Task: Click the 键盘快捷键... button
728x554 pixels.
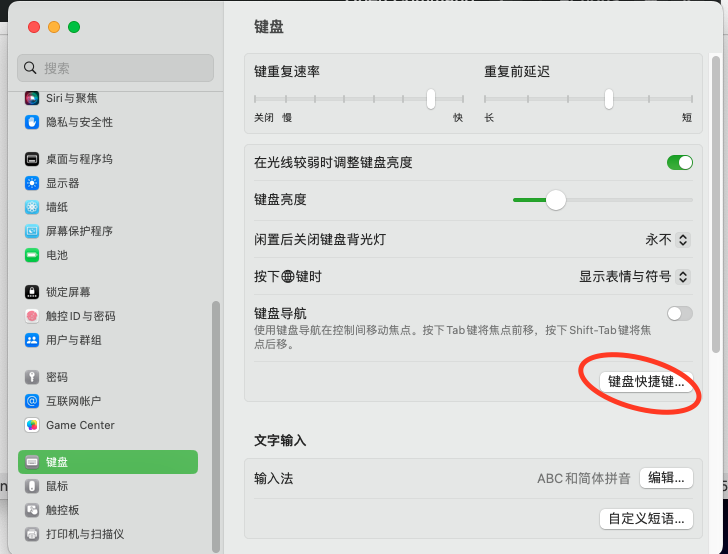Action: 646,381
